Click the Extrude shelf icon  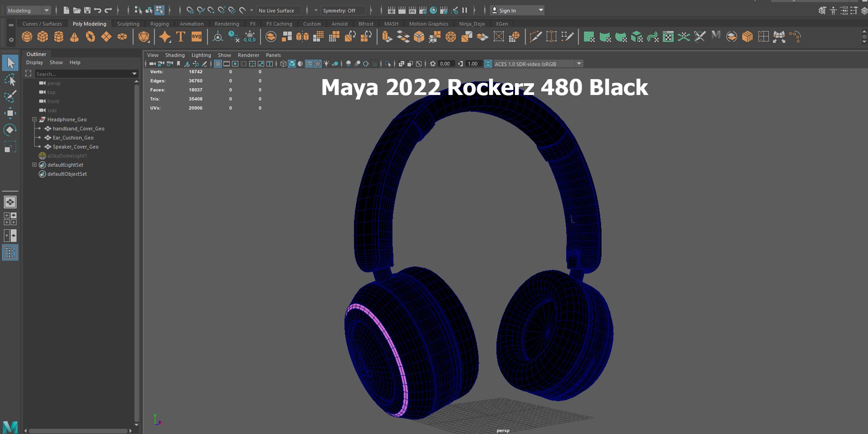pyautogui.click(x=387, y=37)
